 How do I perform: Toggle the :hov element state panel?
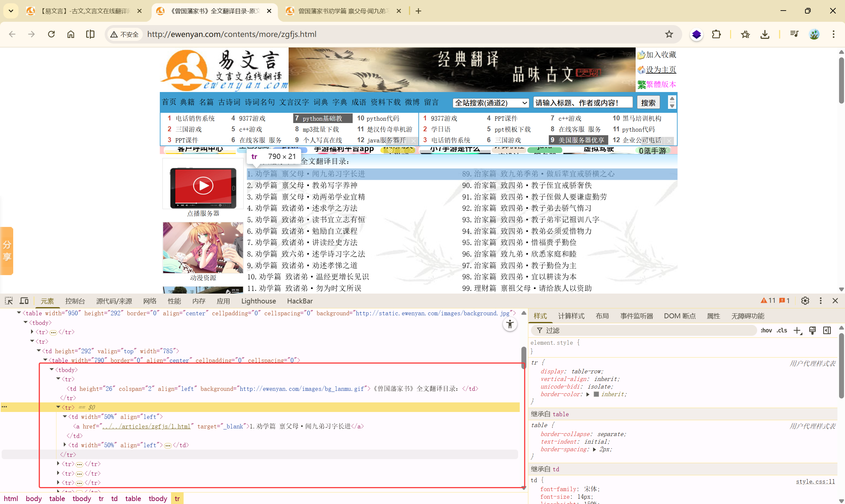tap(766, 331)
